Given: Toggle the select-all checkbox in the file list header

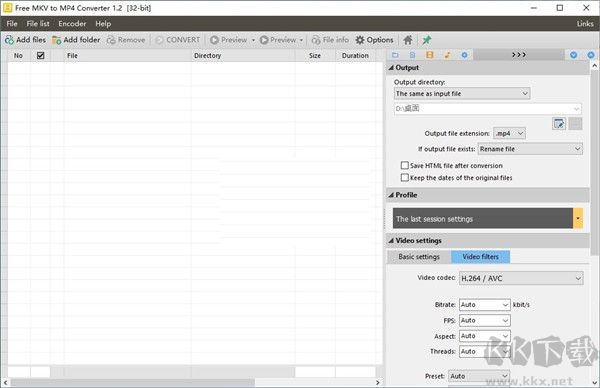Looking at the screenshot, I should pos(41,55).
